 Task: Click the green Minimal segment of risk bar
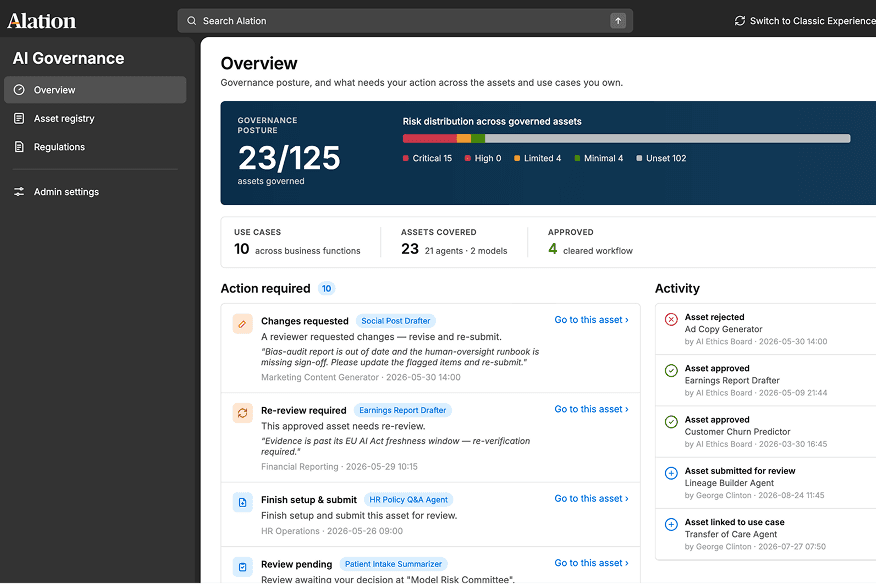click(478, 139)
